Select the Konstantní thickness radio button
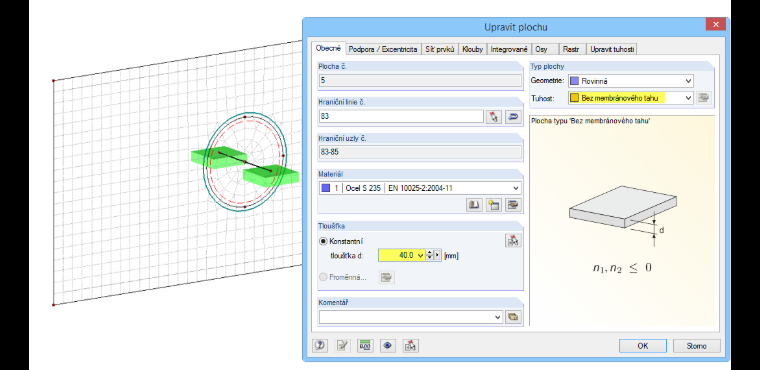 [324, 241]
